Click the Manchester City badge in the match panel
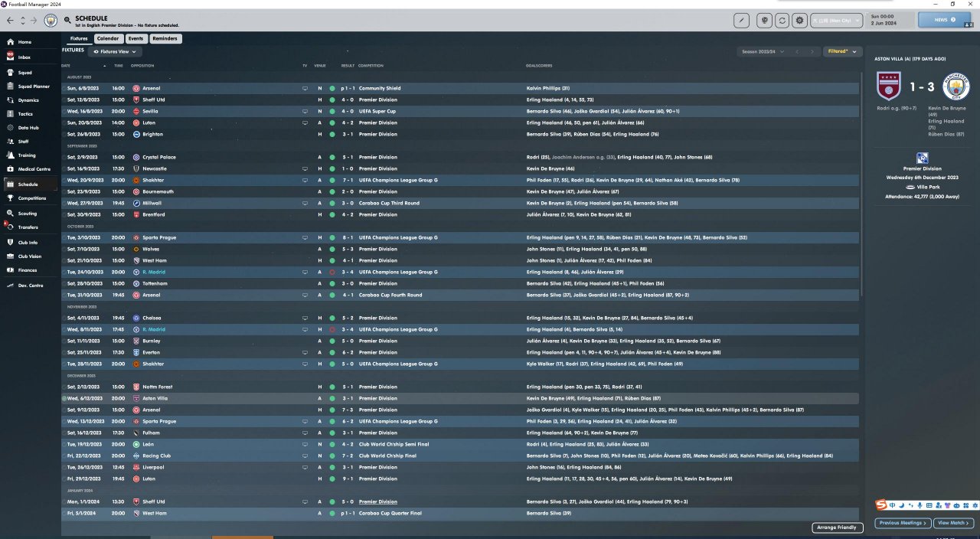980x539 pixels. pos(955,87)
